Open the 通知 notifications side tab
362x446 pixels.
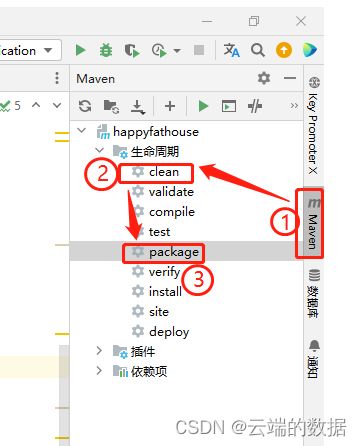point(314,359)
